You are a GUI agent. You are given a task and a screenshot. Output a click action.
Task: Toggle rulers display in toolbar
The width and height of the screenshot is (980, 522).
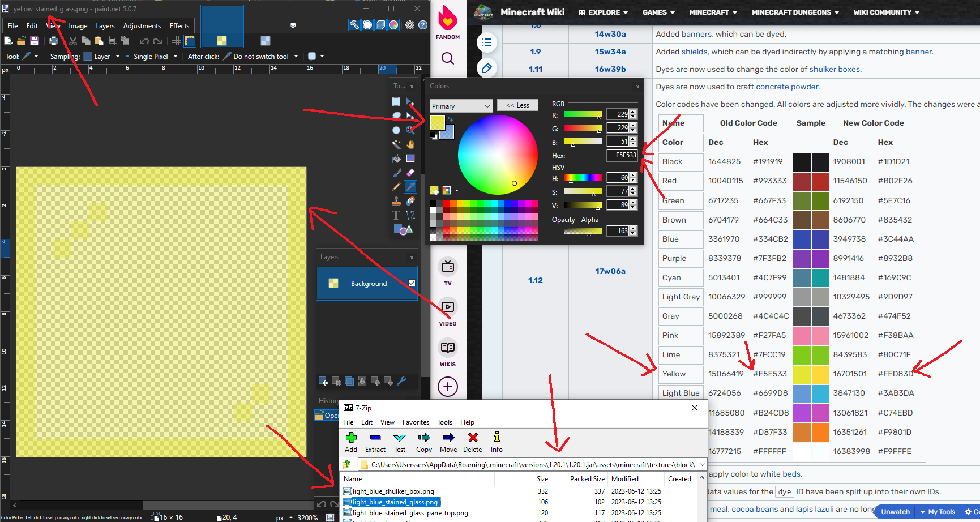[x=190, y=41]
